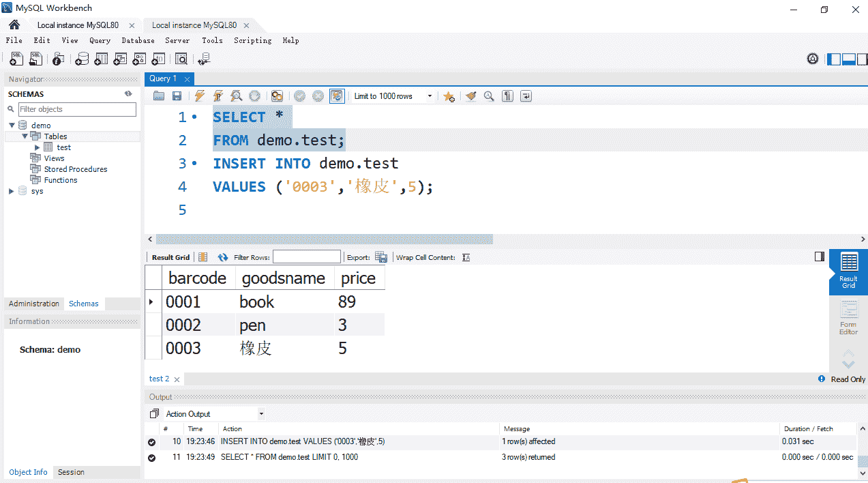Select the Functions tree item
The width and height of the screenshot is (868, 483).
pos(61,180)
